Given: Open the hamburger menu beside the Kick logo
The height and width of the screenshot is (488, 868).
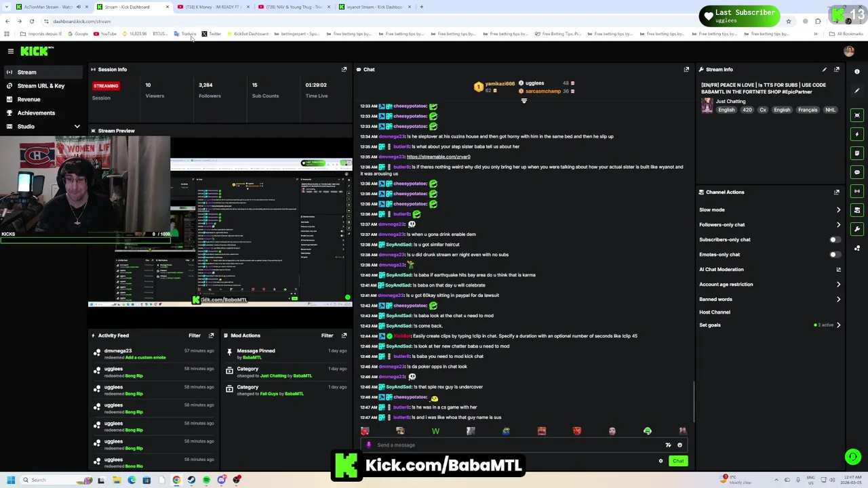Looking at the screenshot, I should [10, 51].
